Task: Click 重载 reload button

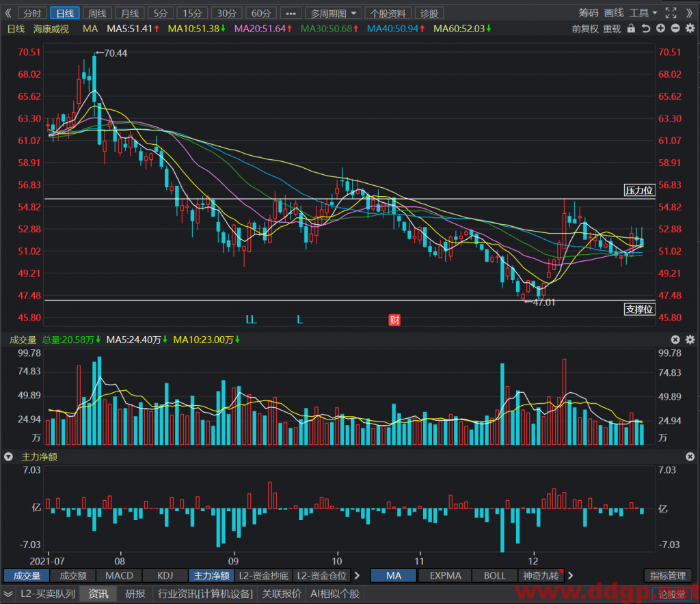Action: pos(612,29)
